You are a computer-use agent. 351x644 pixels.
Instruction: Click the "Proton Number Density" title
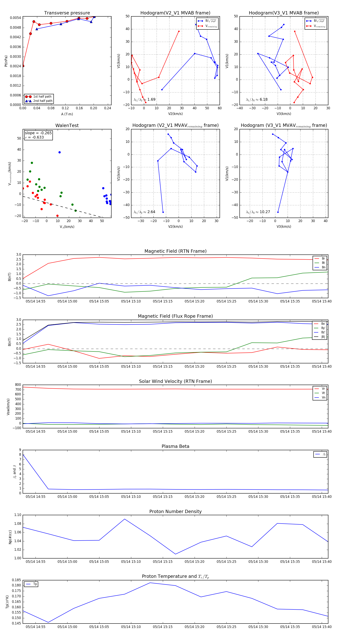pyautogui.click(x=175, y=511)
